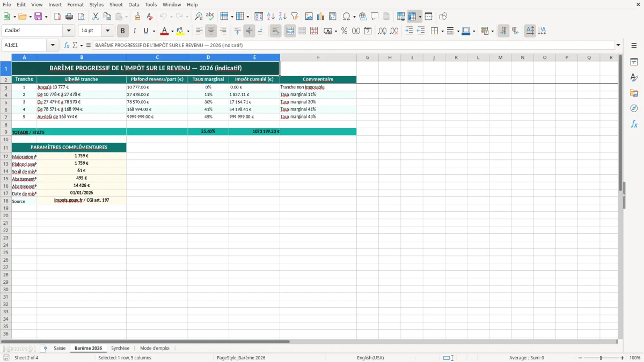Expand the formula bar
The image size is (644, 362).
coord(618,46)
